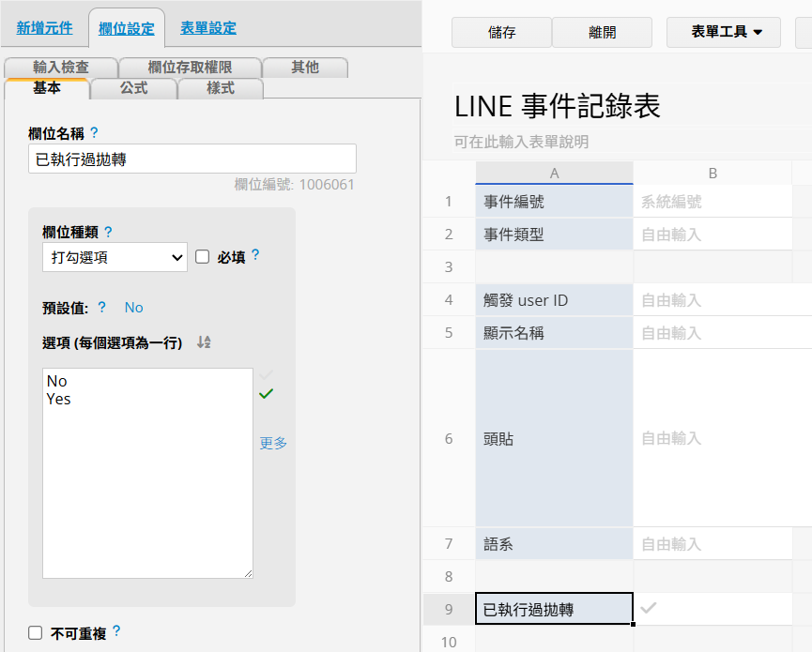
Task: Open the 表單工具 dropdown menu
Action: (724, 32)
